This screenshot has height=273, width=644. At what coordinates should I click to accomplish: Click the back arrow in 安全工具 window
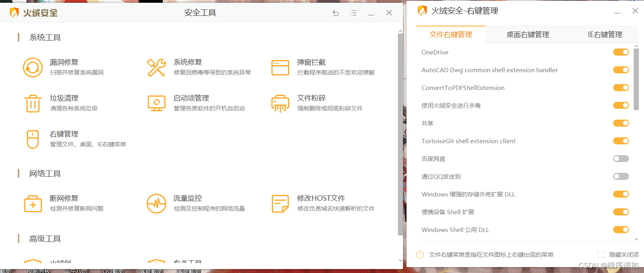335,13
